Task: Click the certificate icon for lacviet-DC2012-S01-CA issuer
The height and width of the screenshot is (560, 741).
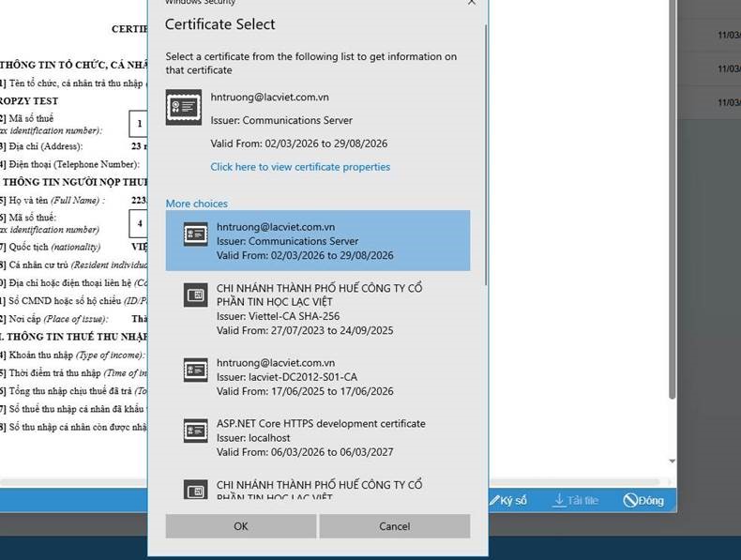Action: (195, 369)
